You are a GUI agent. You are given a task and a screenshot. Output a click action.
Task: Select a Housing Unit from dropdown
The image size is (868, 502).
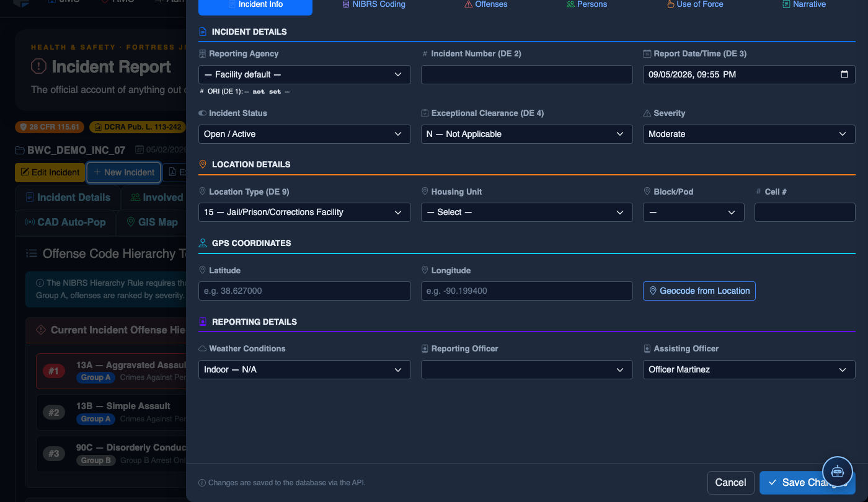(527, 212)
